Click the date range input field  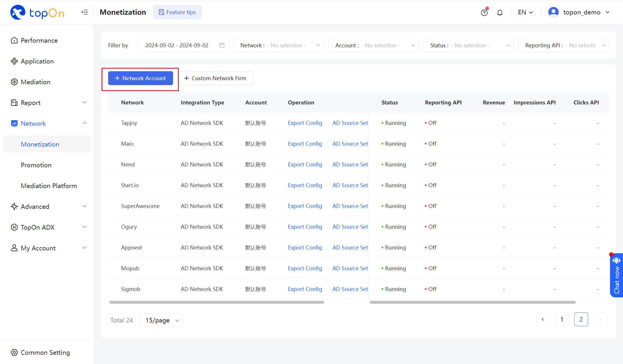click(x=184, y=45)
